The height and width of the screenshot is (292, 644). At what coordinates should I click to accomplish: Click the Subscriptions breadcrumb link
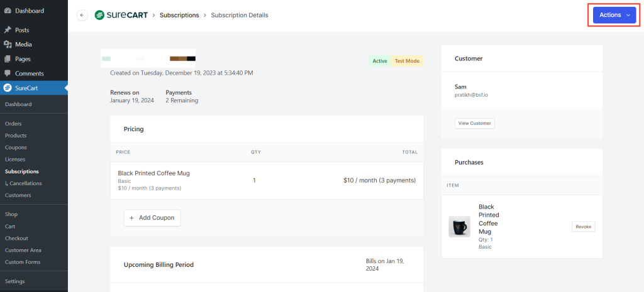(179, 15)
